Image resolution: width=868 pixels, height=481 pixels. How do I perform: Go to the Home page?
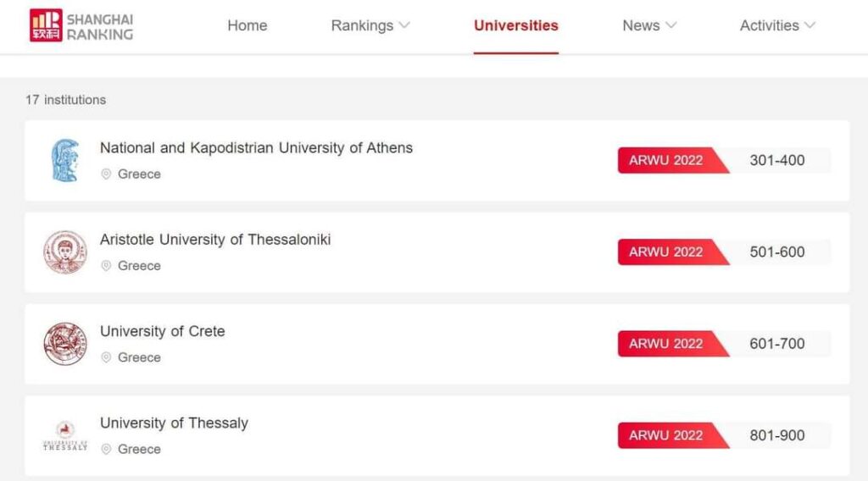tap(248, 25)
